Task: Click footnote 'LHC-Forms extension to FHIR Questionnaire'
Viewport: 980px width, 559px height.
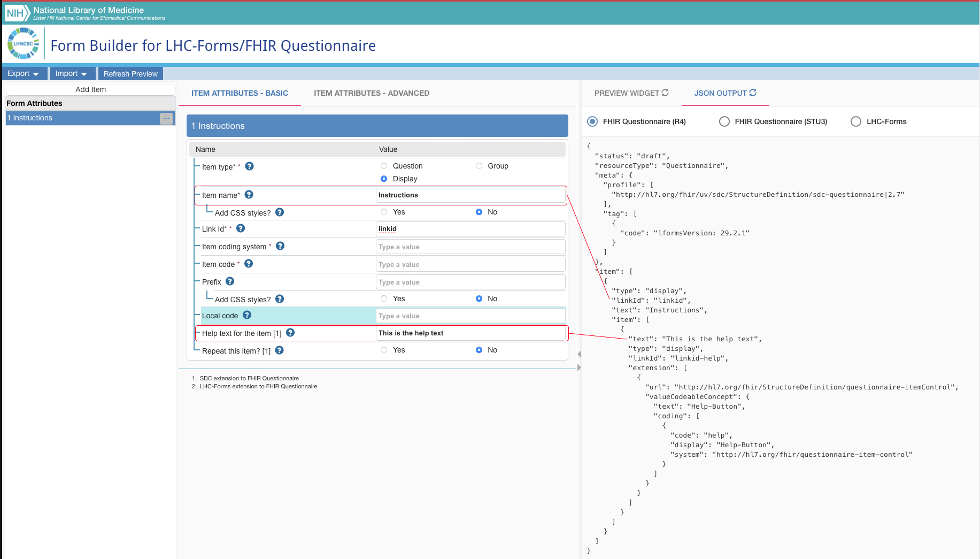Action: (258, 386)
